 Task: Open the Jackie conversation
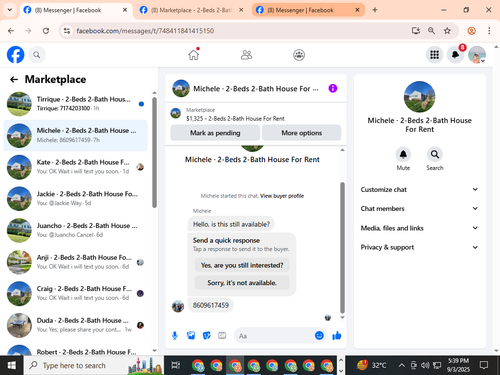click(x=76, y=199)
